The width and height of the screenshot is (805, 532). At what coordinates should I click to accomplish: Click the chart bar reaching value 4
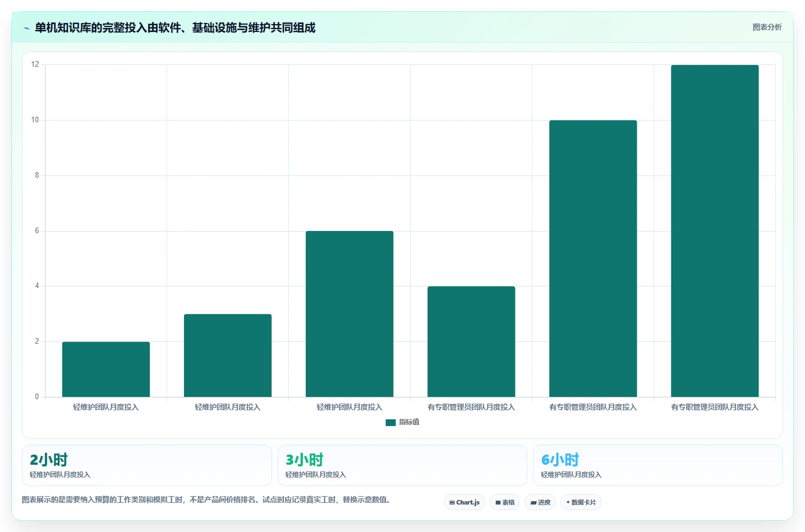tap(471, 341)
